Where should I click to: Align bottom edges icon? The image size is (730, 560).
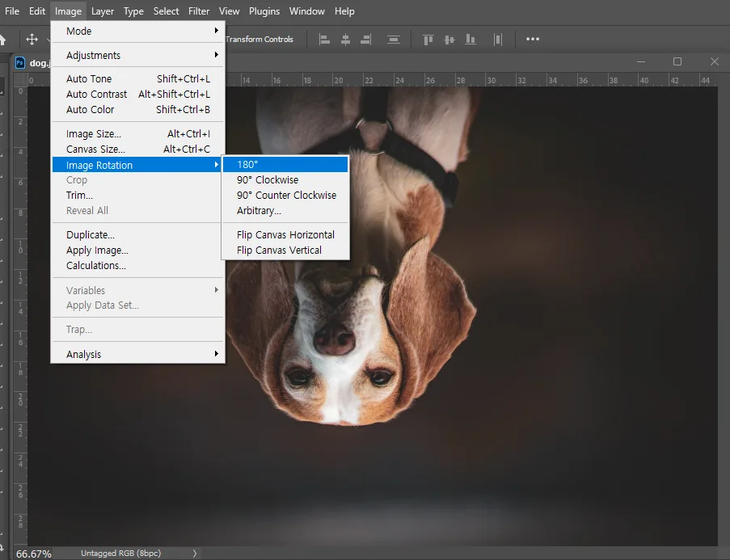[470, 40]
